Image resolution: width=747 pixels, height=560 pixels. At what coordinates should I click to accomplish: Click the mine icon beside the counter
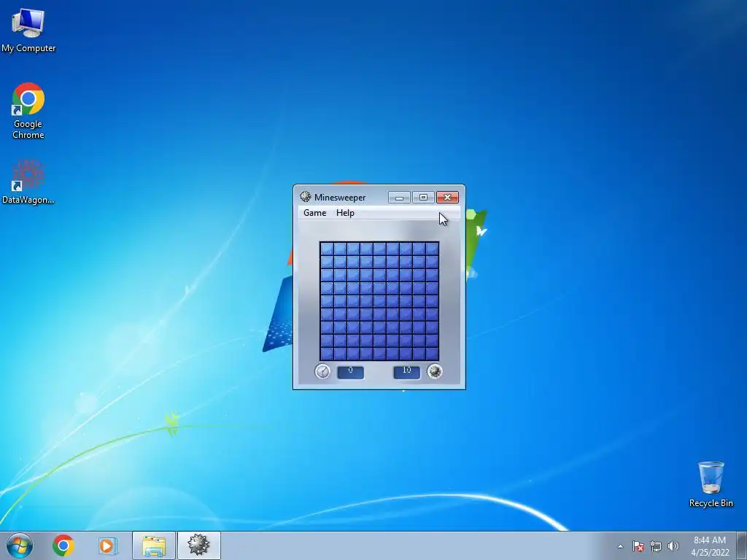tap(435, 371)
